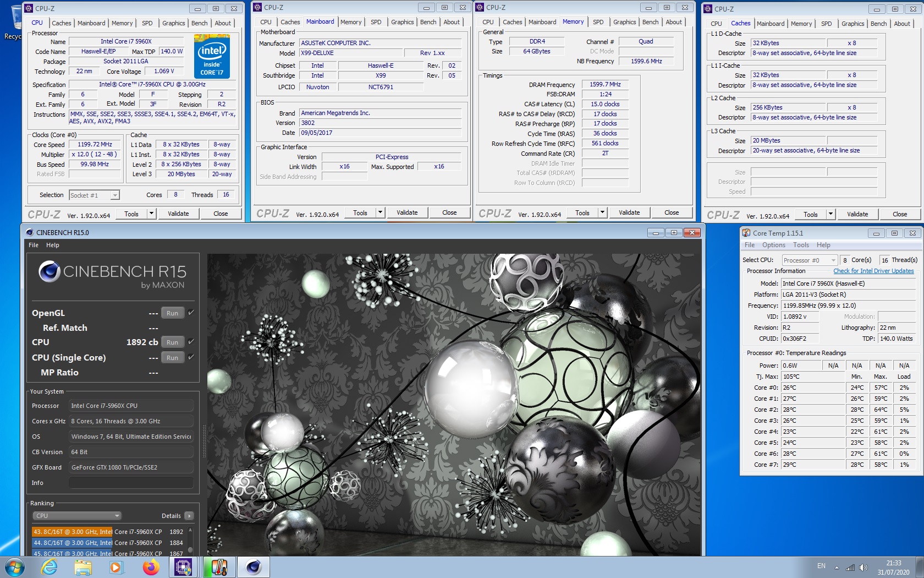
Task: Open Windows Start menu
Action: pyautogui.click(x=15, y=567)
